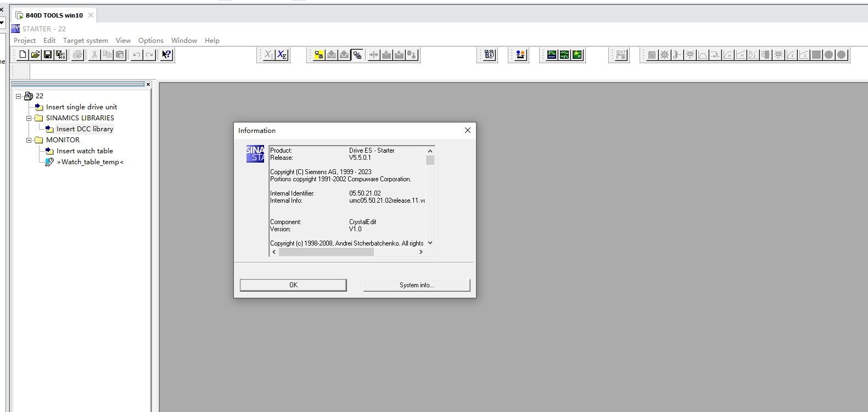Screen dimensions: 868x412
Task: Click the snowflake-shaped icon in the right toolbar
Action: (x=665, y=54)
